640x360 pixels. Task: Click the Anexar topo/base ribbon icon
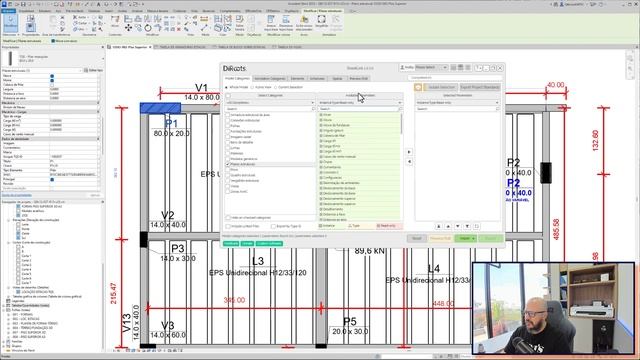271,23
